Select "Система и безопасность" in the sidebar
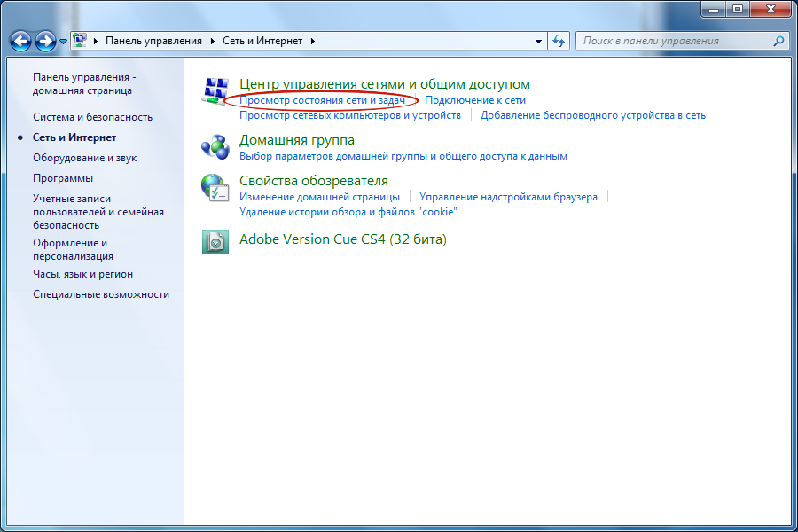Viewport: 798px width, 532px height. (92, 117)
